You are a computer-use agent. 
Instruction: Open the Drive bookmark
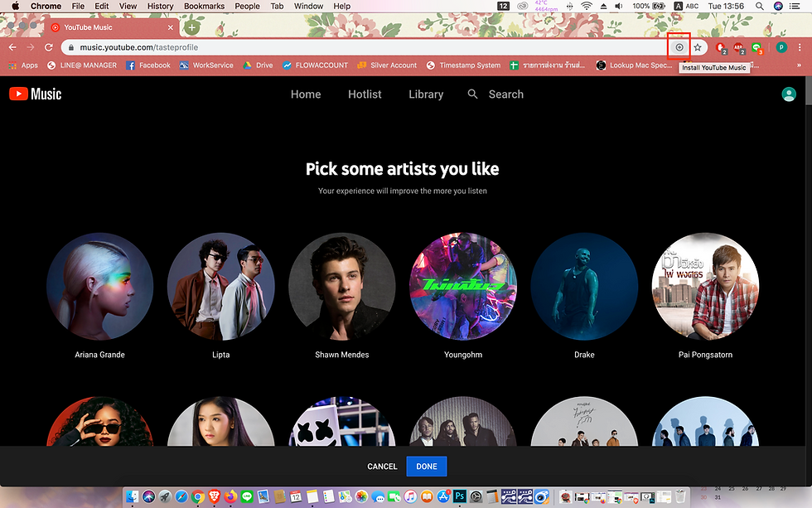pos(258,65)
